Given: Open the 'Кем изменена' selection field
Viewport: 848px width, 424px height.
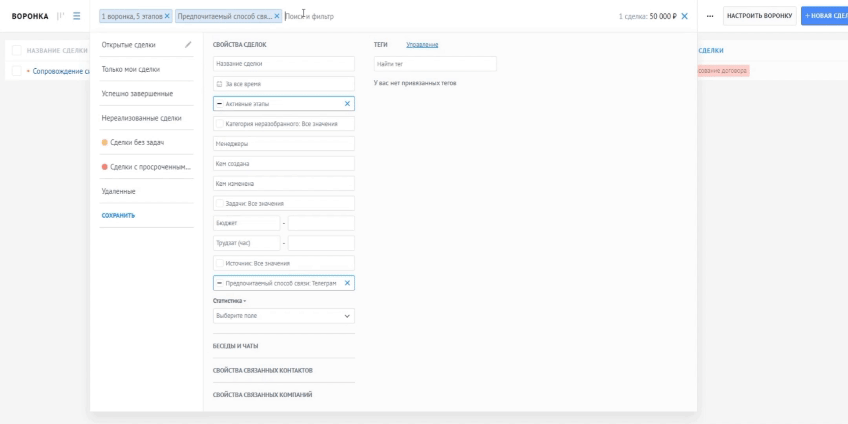Looking at the screenshot, I should pos(284,183).
